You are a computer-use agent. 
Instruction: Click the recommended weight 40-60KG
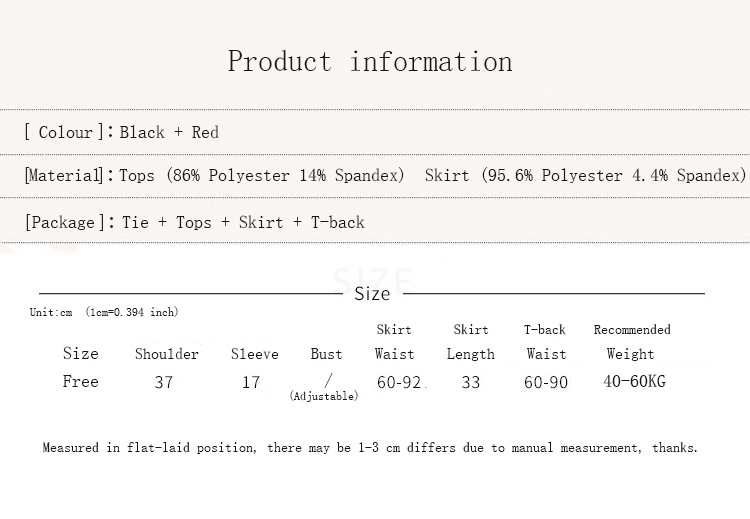coord(634,381)
